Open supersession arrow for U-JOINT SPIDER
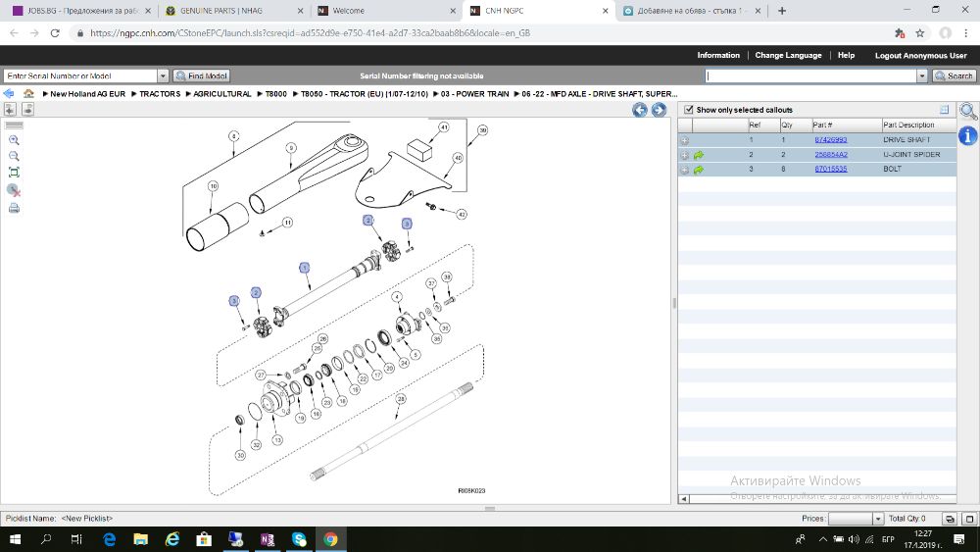Image resolution: width=980 pixels, height=552 pixels. tap(699, 154)
